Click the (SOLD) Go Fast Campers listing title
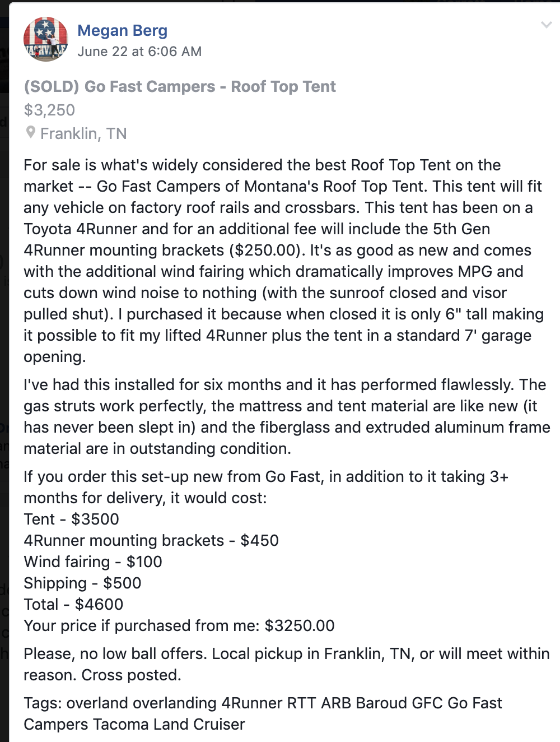The width and height of the screenshot is (560, 742). click(x=180, y=86)
